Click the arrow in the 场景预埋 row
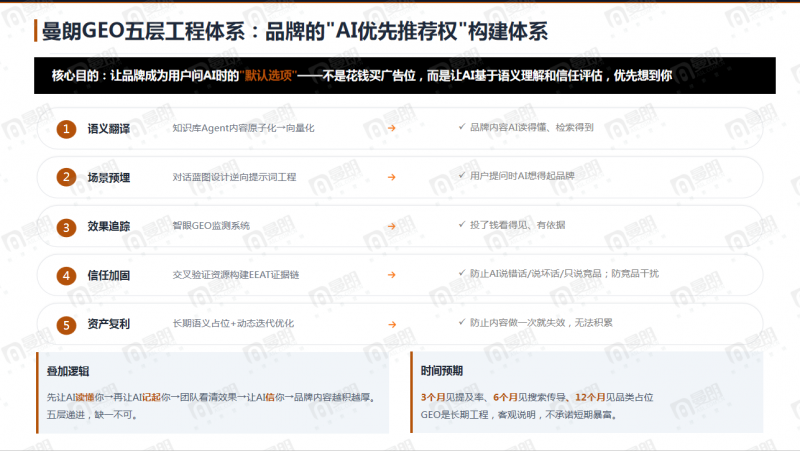Screen dimensions: 800x451 click(x=391, y=177)
